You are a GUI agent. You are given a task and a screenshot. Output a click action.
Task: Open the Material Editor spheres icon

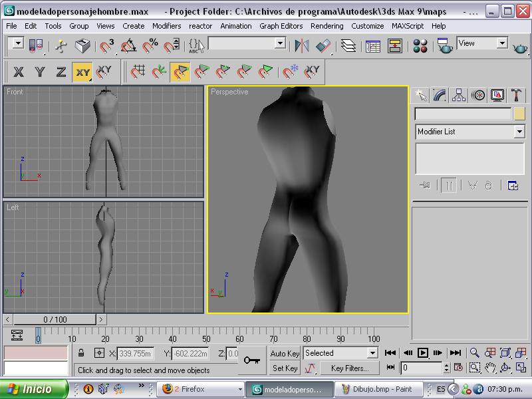pyautogui.click(x=420, y=46)
